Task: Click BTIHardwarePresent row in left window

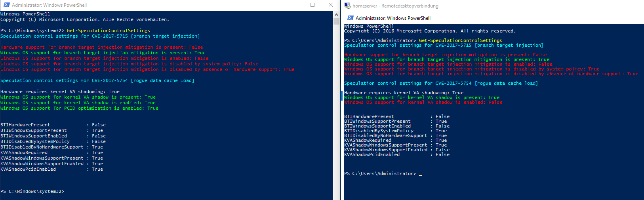Action: (53, 125)
